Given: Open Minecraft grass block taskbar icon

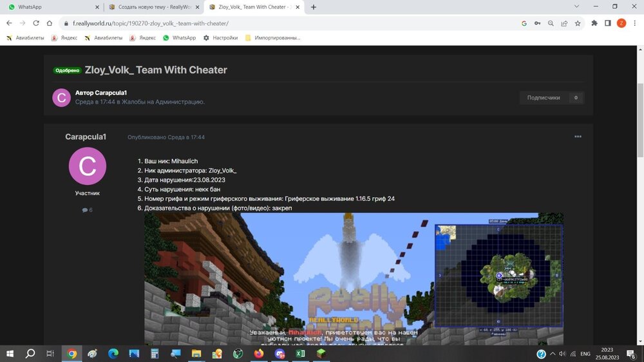Looking at the screenshot, I should coord(321,354).
